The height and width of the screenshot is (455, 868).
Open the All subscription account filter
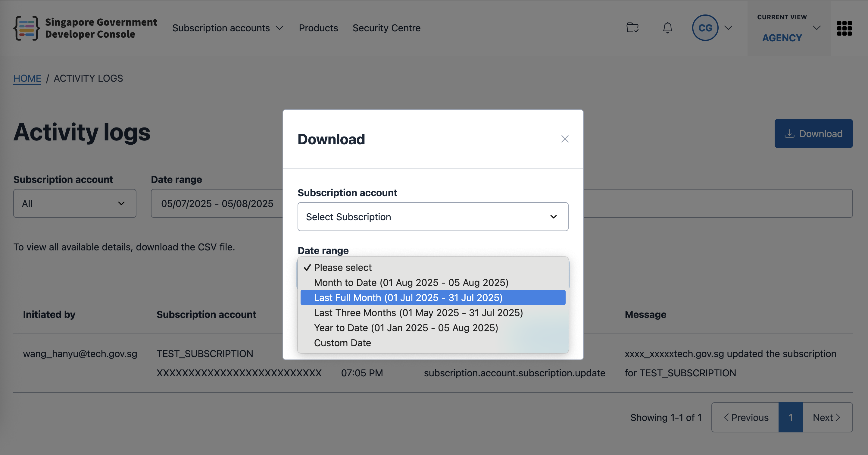click(x=74, y=204)
